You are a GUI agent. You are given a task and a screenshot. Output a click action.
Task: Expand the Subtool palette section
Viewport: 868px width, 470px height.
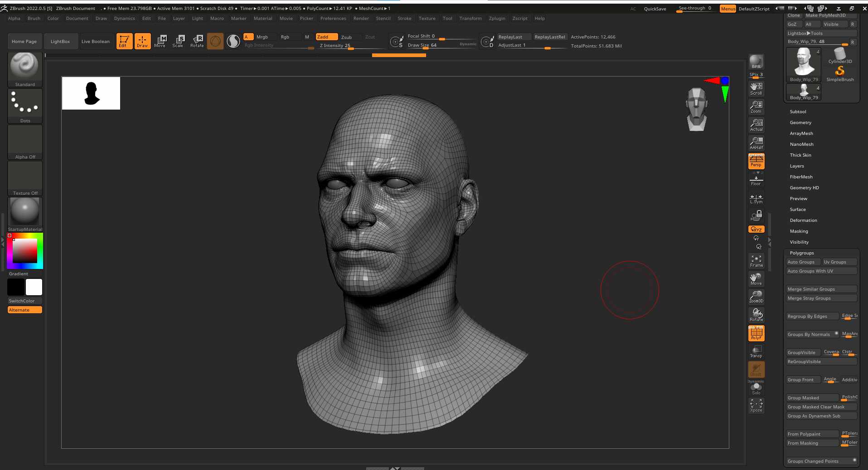tap(798, 112)
